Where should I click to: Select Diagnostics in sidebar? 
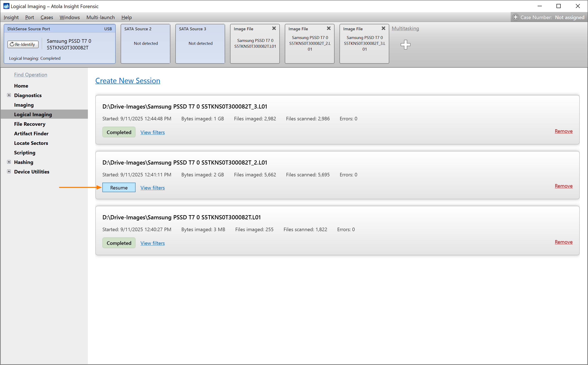tap(28, 95)
